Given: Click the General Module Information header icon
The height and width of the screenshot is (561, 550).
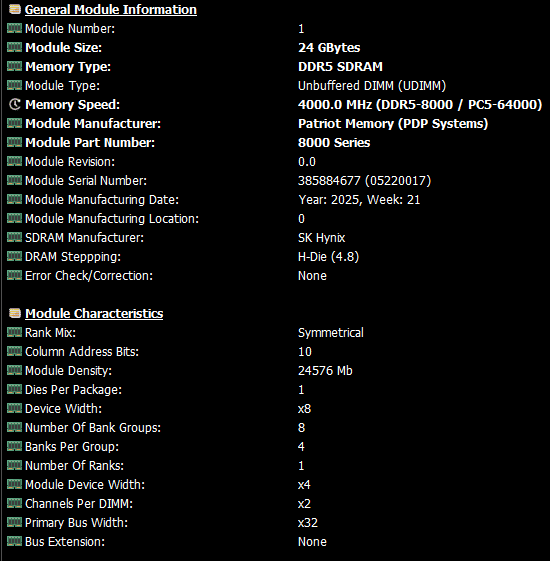Looking at the screenshot, I should (x=15, y=9).
